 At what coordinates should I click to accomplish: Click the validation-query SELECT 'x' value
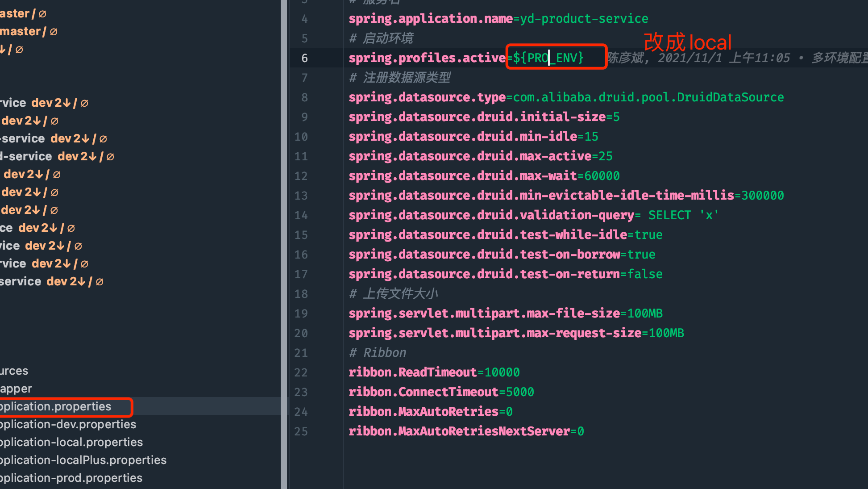tap(683, 215)
